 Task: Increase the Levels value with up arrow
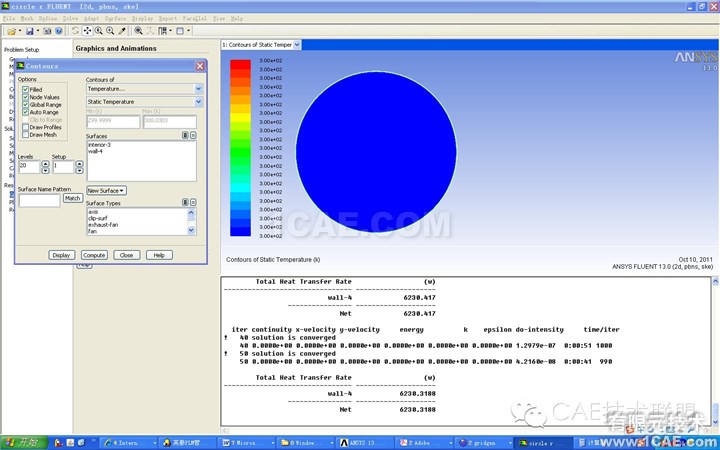click(x=45, y=163)
